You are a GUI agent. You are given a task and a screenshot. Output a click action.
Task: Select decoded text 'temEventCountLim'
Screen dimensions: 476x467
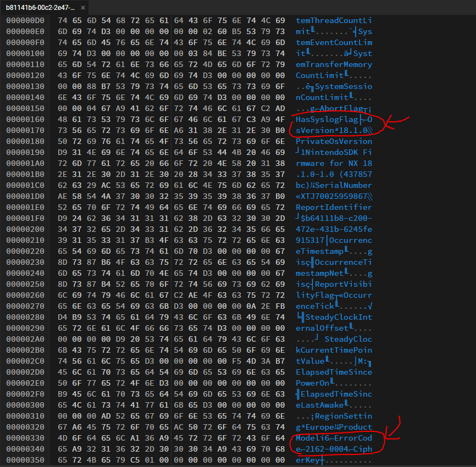(334, 42)
